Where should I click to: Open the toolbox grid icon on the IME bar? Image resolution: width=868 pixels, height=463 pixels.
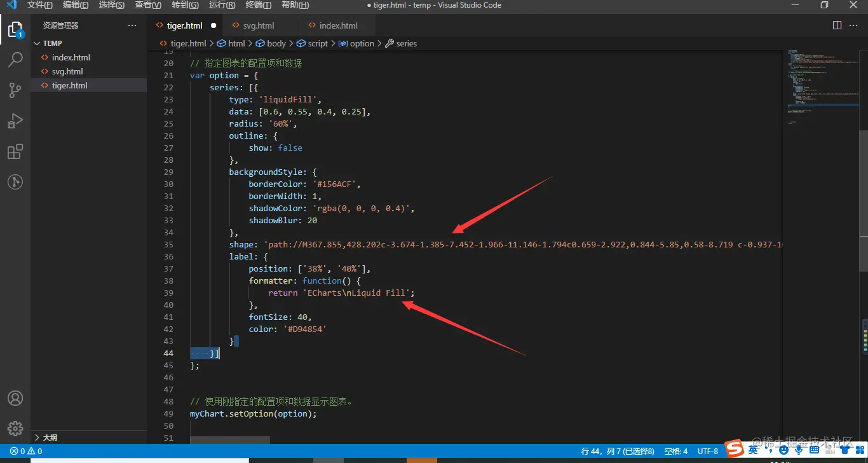858,450
